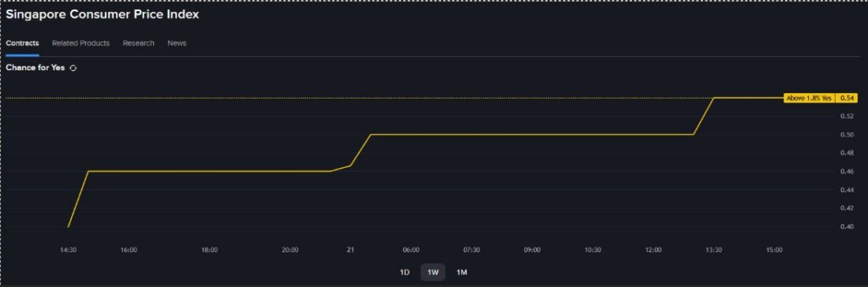The image size is (868, 287).
Task: Click the 09:00 time axis label
Action: [x=532, y=250]
